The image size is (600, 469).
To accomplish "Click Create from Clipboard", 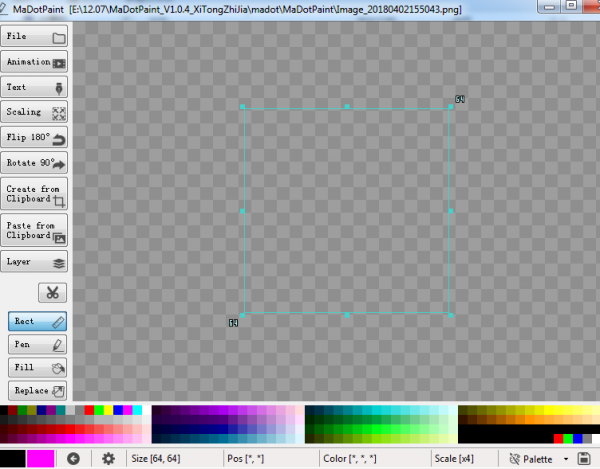I will tap(34, 194).
